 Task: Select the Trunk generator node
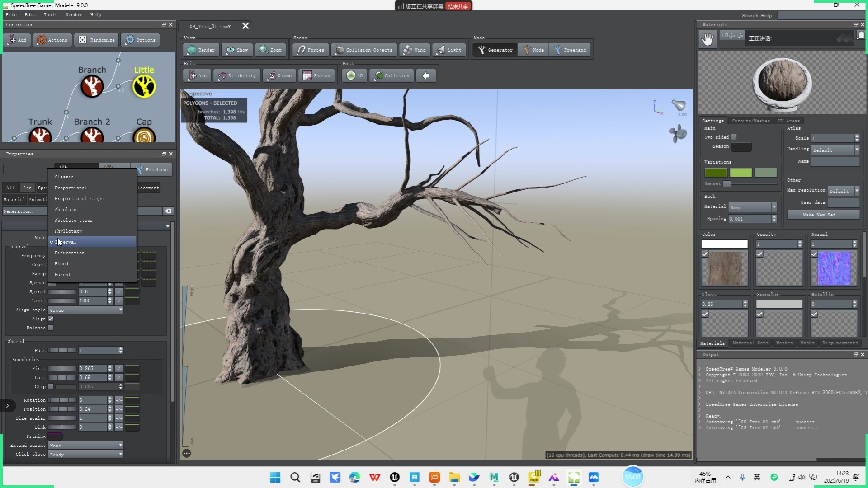click(x=40, y=136)
